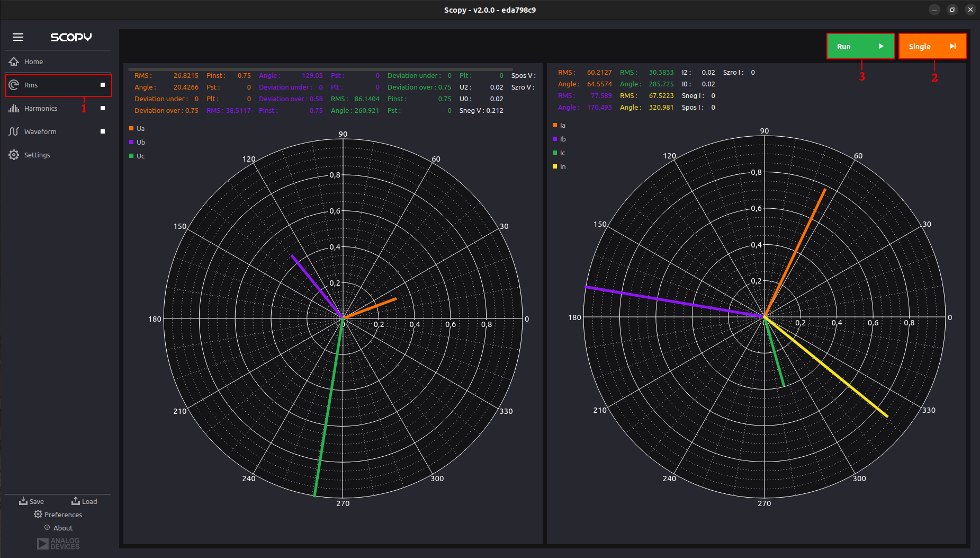
Task: Open the Waveform instrument icon
Action: [14, 131]
